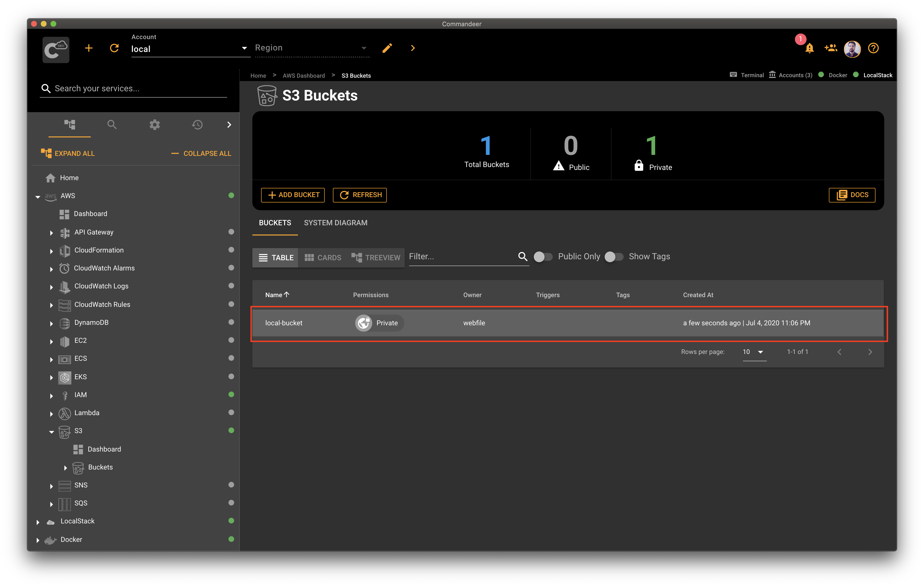Click the search icon in Filter field
The width and height of the screenshot is (924, 587).
pos(523,256)
